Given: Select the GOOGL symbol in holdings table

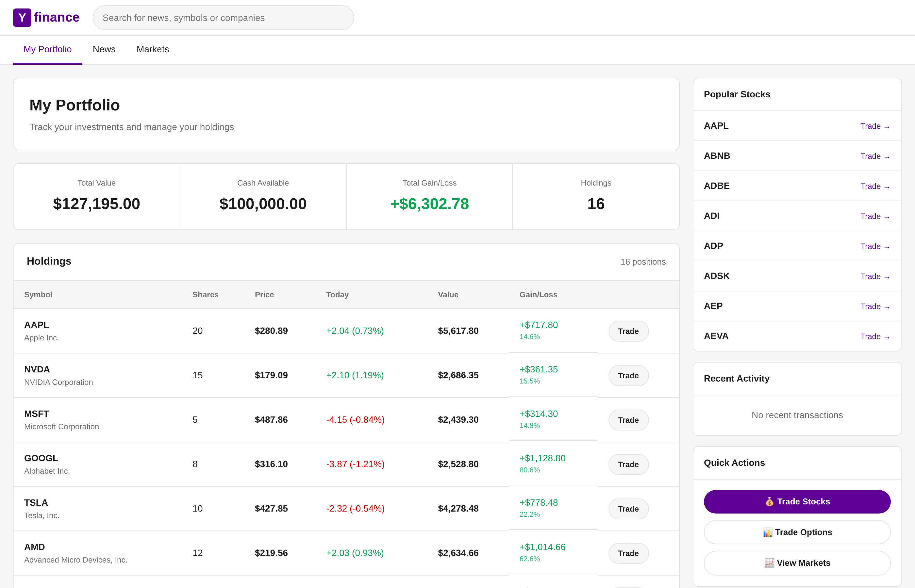Looking at the screenshot, I should click(x=41, y=458).
